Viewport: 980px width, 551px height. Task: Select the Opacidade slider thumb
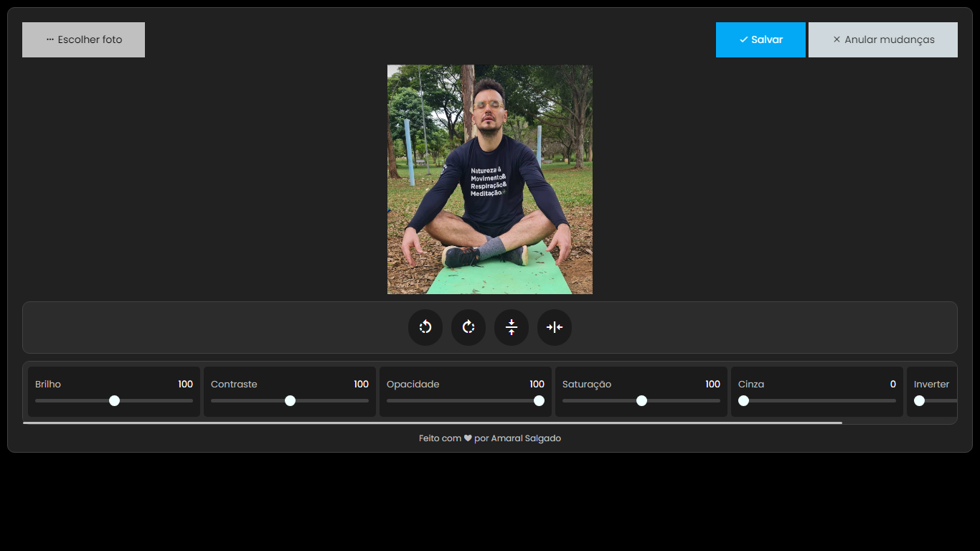click(x=539, y=400)
